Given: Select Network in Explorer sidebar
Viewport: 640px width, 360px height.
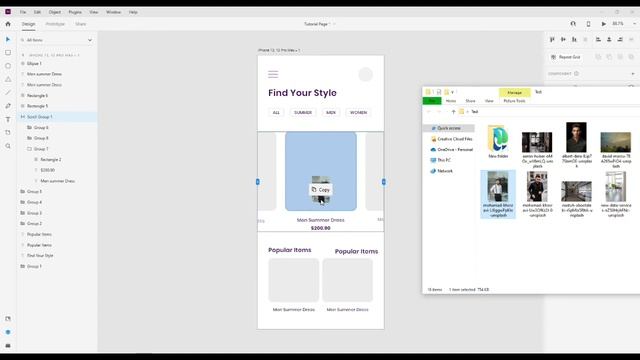Looking at the screenshot, I should pyautogui.click(x=442, y=171).
